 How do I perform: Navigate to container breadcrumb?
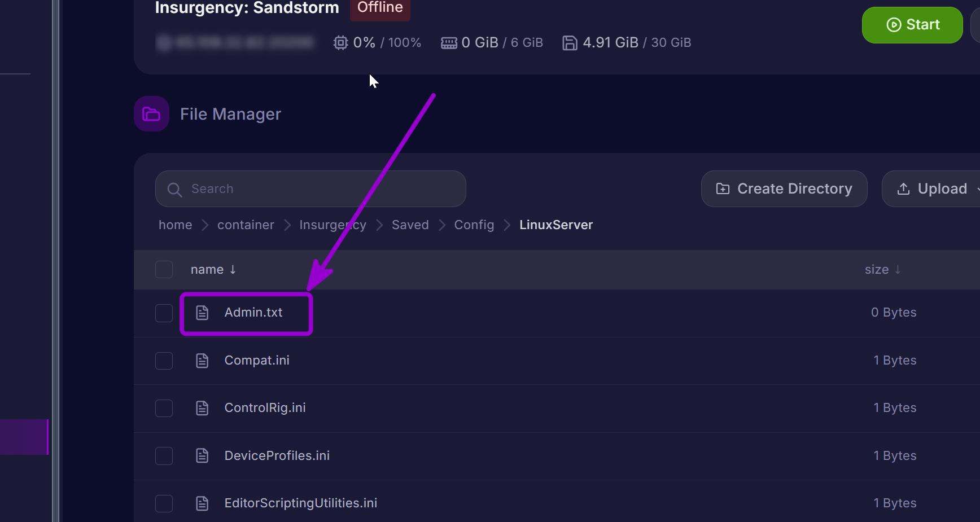(246, 225)
